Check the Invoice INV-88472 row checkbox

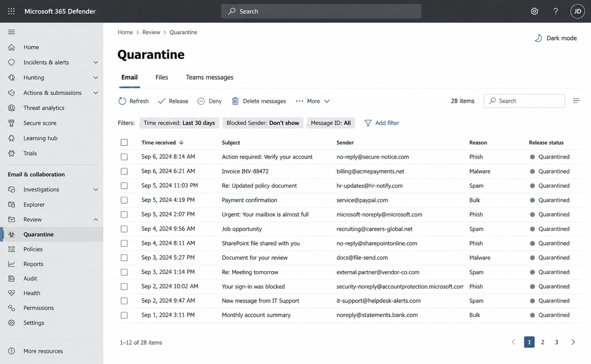[x=124, y=171]
